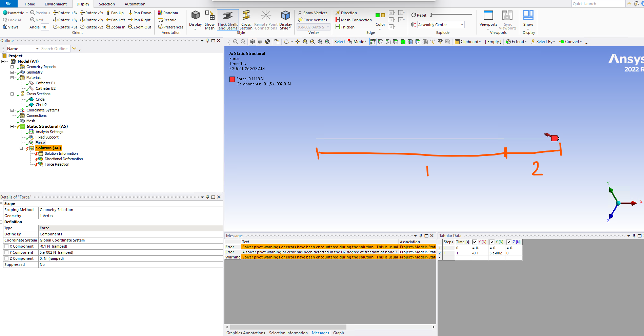Click the Search Outline field
Image resolution: width=644 pixels, height=336 pixels.
pos(55,49)
